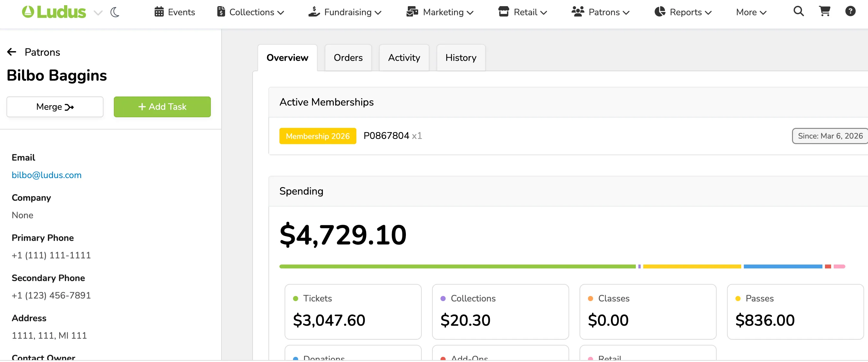Click the green Tickets segment of spending bar
868x362 pixels.
coord(457,266)
